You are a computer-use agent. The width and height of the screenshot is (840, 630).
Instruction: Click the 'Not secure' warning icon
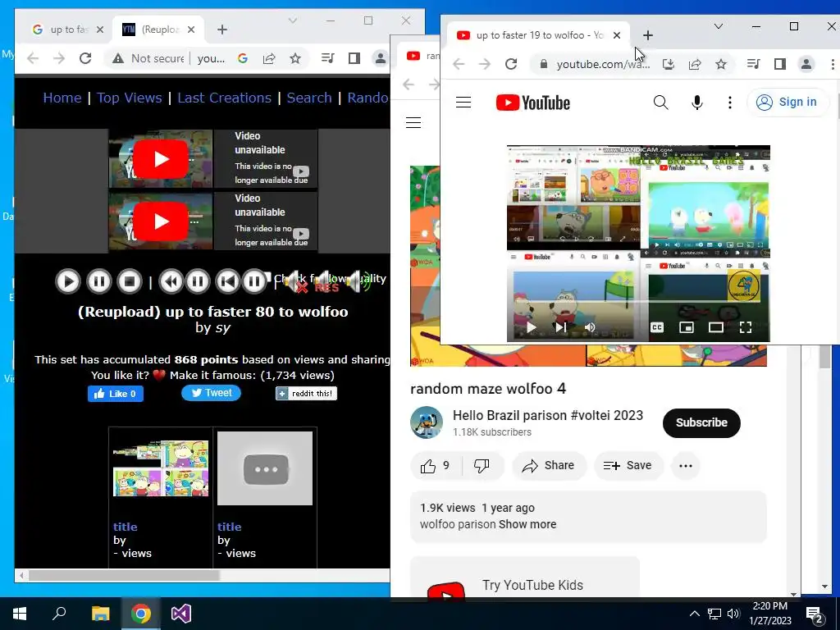[118, 58]
